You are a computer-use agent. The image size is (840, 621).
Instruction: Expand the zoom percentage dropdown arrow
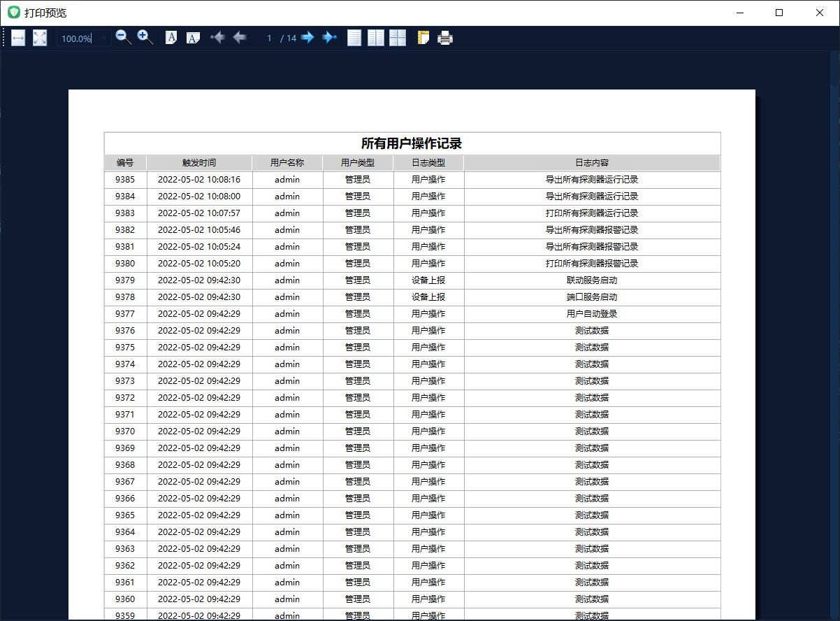click(x=104, y=38)
